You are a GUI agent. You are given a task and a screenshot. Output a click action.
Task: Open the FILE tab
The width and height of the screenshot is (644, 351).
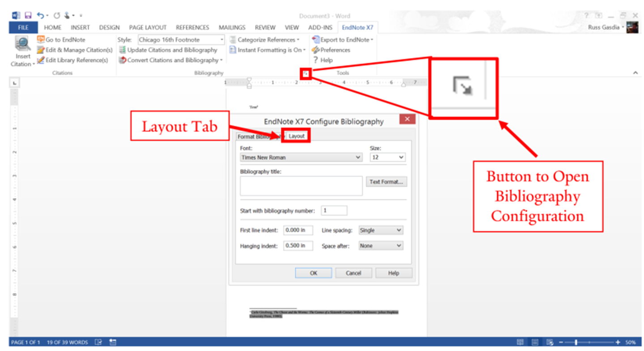click(x=23, y=28)
